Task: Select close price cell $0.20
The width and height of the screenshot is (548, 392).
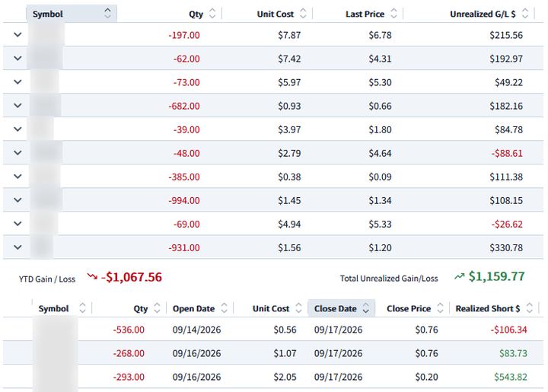Action: click(x=426, y=377)
